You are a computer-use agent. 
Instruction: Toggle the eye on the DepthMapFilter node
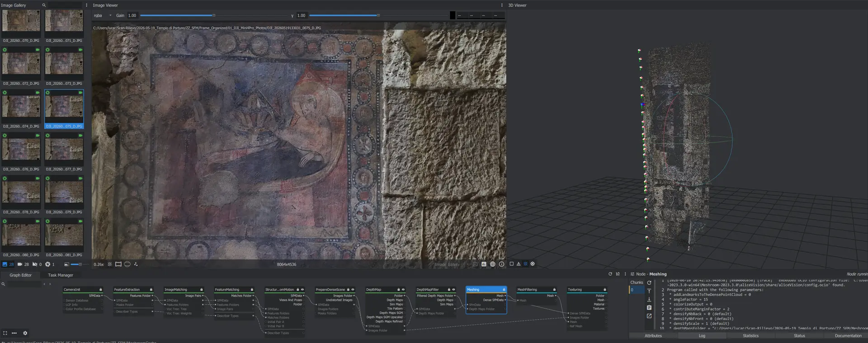tap(453, 290)
